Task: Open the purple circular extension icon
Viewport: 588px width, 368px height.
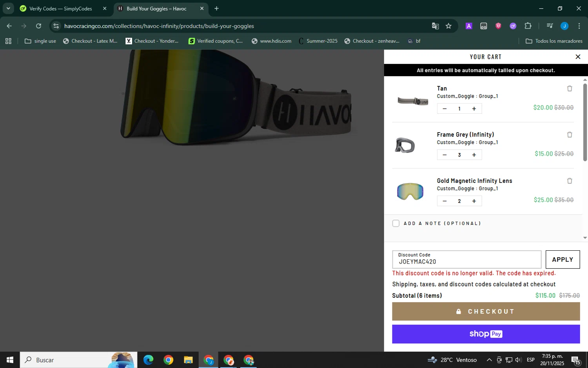Action: pyautogui.click(x=513, y=26)
